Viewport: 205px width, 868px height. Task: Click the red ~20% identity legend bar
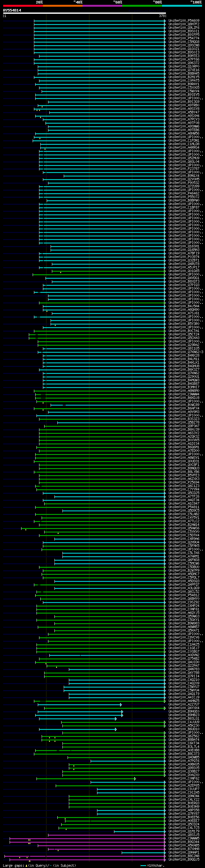pos(23,6)
